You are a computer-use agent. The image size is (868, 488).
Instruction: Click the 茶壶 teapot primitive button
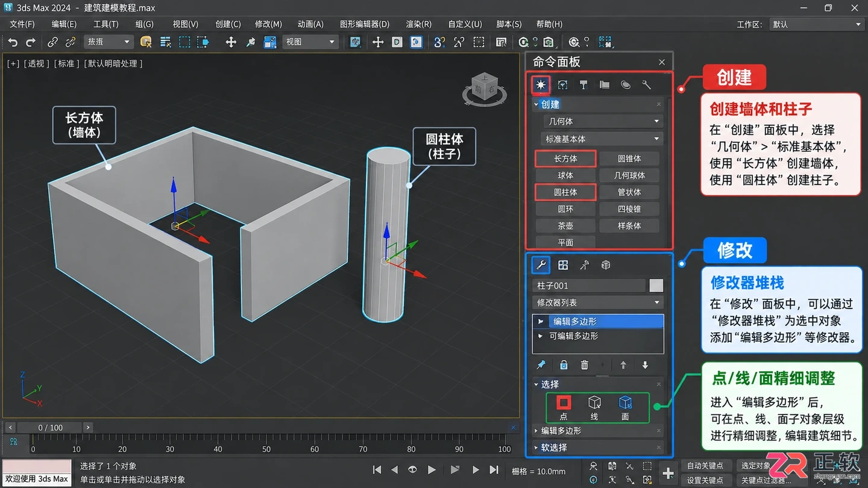565,226
